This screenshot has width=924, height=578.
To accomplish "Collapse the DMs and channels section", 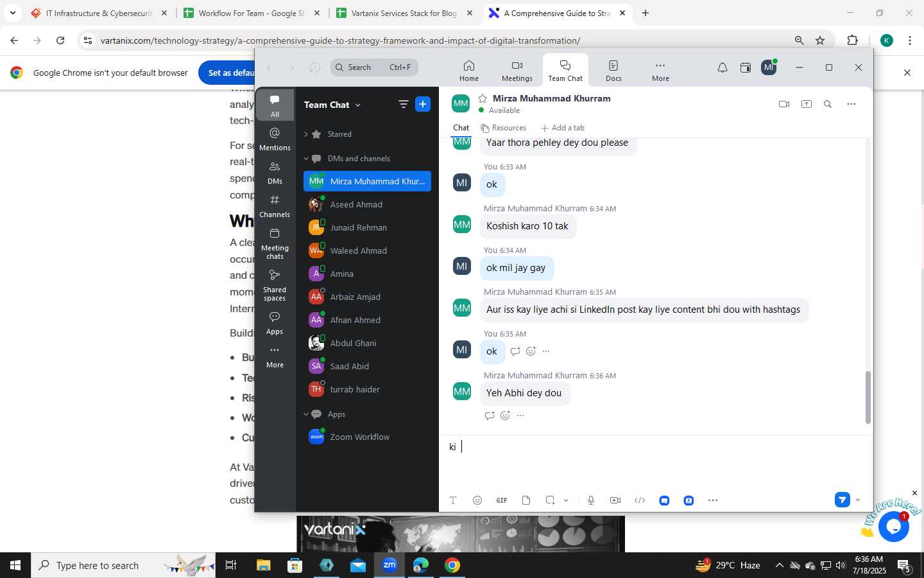I will (x=306, y=159).
